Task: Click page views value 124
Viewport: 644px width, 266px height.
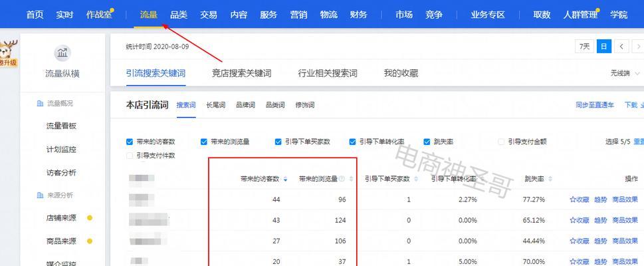Action: (x=340, y=220)
